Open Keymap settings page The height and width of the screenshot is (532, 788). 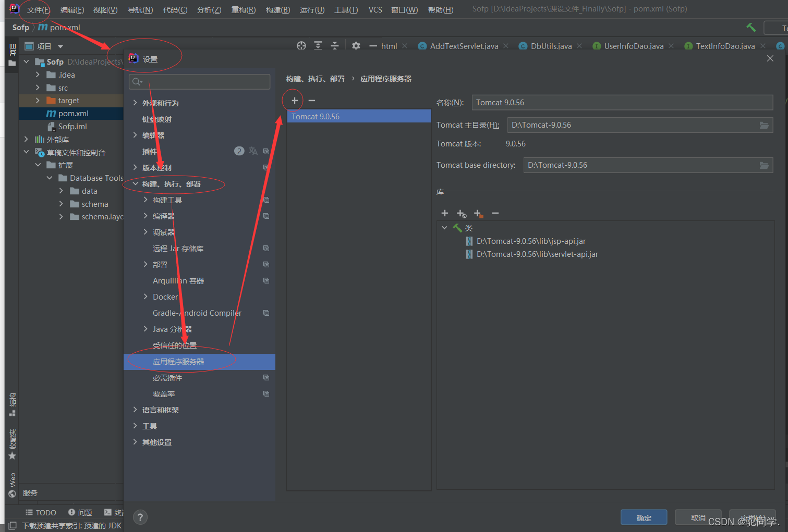(x=157, y=119)
